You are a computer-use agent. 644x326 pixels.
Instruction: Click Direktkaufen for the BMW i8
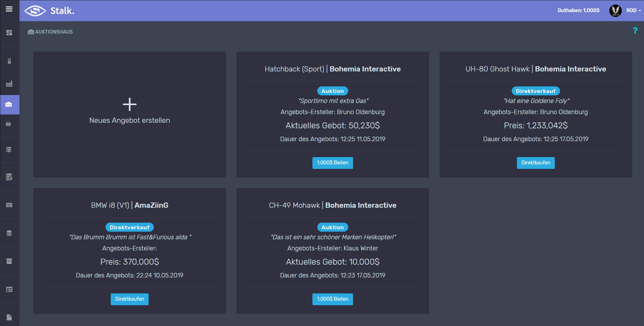129,299
